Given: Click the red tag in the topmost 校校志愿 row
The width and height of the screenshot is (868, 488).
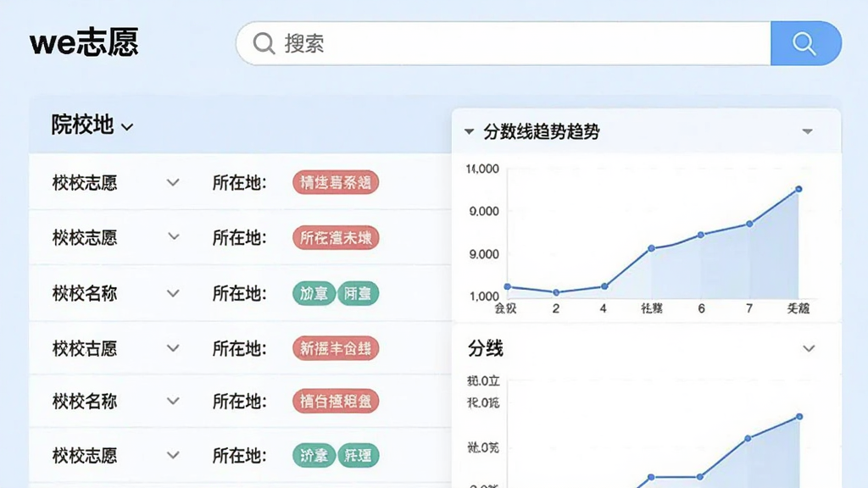Looking at the screenshot, I should [x=336, y=182].
